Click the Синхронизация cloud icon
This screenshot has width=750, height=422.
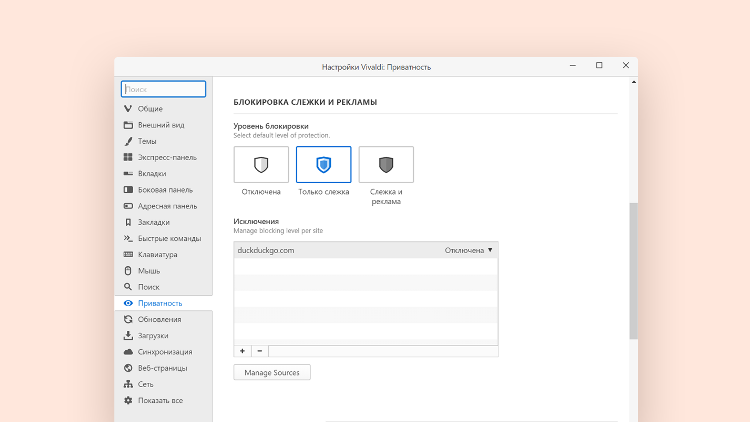128,352
